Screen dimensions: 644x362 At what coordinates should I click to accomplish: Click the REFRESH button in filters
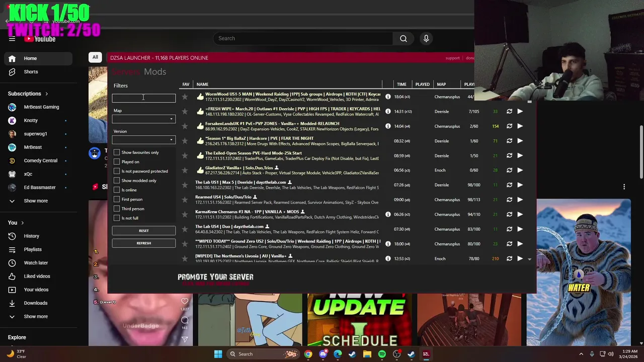click(x=144, y=243)
